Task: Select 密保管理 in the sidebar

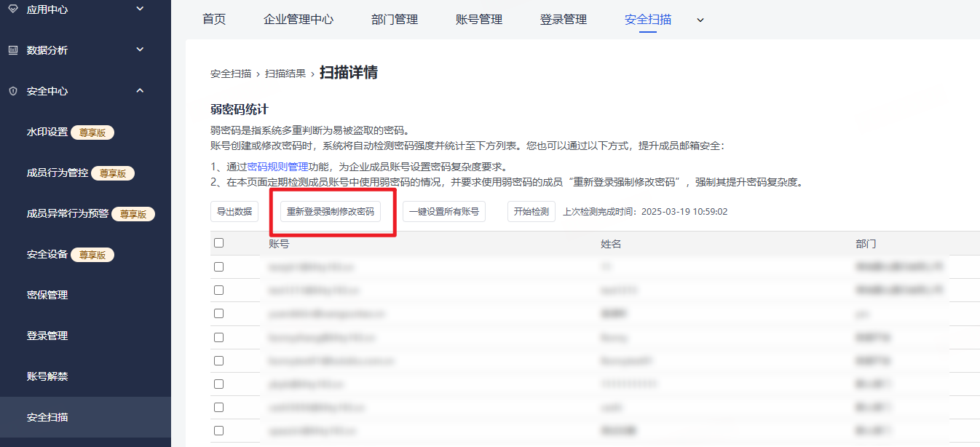Action: (47, 295)
